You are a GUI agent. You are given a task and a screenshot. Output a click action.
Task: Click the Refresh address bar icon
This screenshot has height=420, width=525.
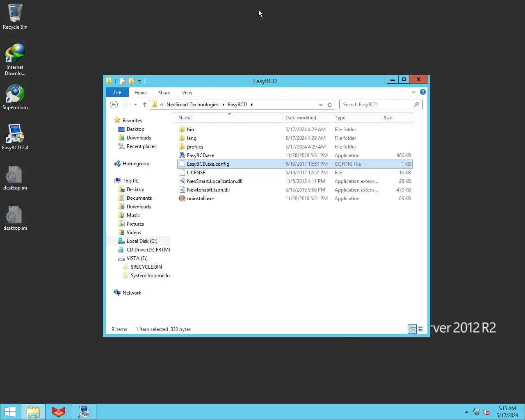pyautogui.click(x=330, y=105)
